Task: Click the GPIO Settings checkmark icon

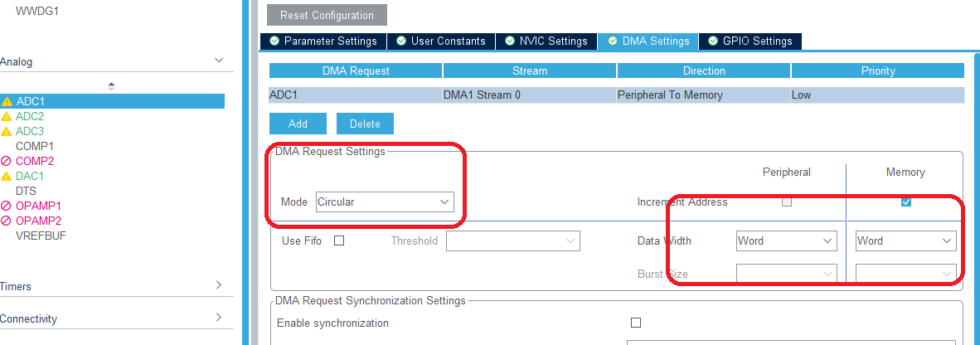Action: 712,41
